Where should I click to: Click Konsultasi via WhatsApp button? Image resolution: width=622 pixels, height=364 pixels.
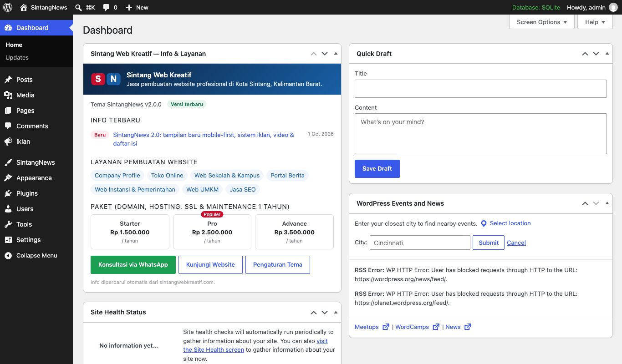[x=133, y=265]
